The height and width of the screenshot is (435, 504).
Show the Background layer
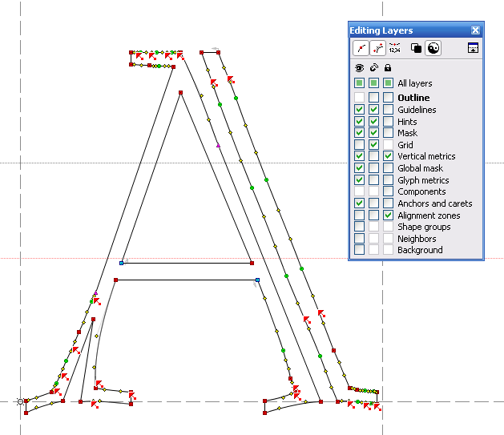(x=359, y=250)
